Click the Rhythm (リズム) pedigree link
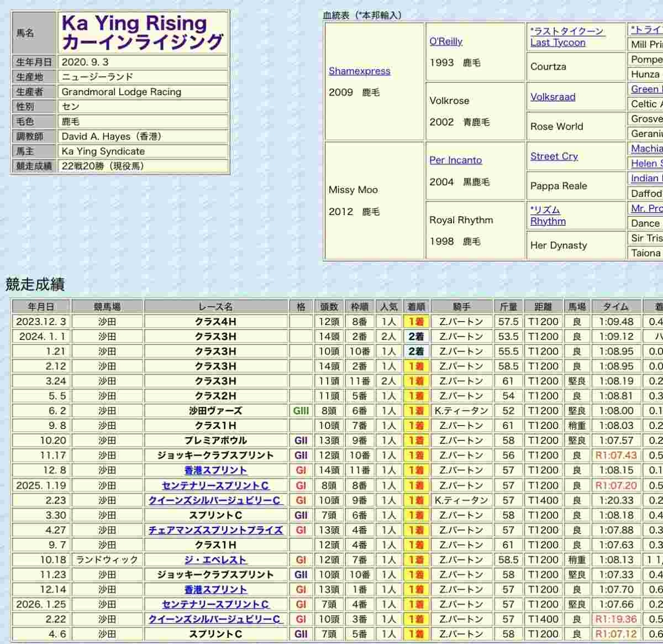Image resolution: width=663 pixels, height=644 pixels. [548, 221]
